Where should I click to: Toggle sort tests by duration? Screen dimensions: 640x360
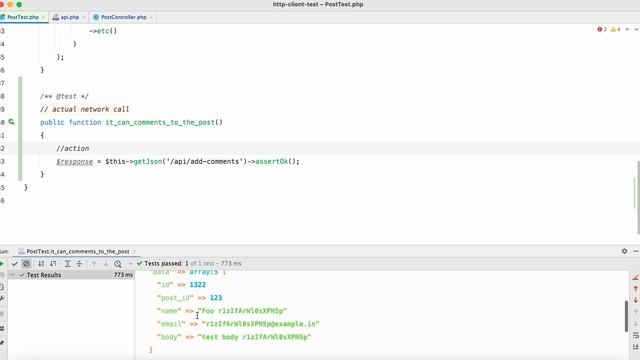pos(53,264)
